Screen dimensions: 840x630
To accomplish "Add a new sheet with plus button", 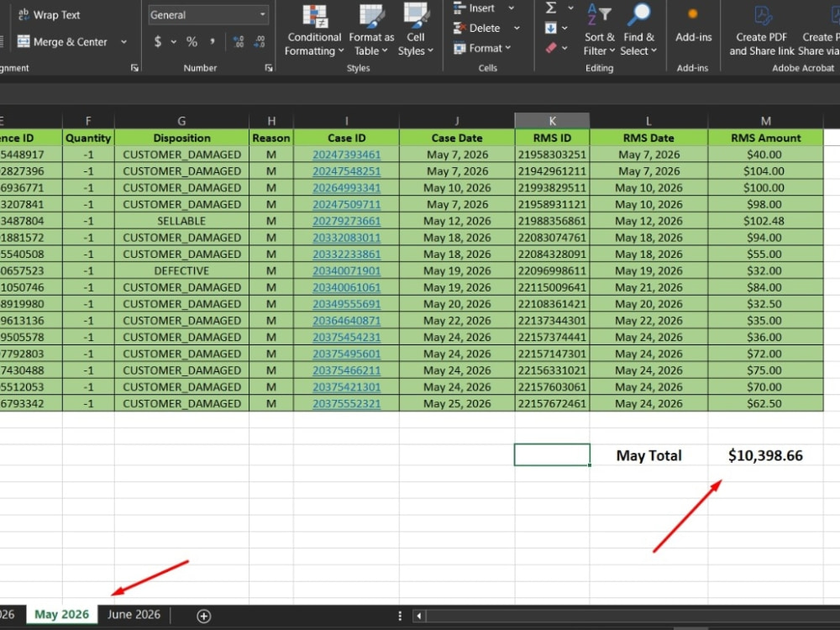I will 203,616.
